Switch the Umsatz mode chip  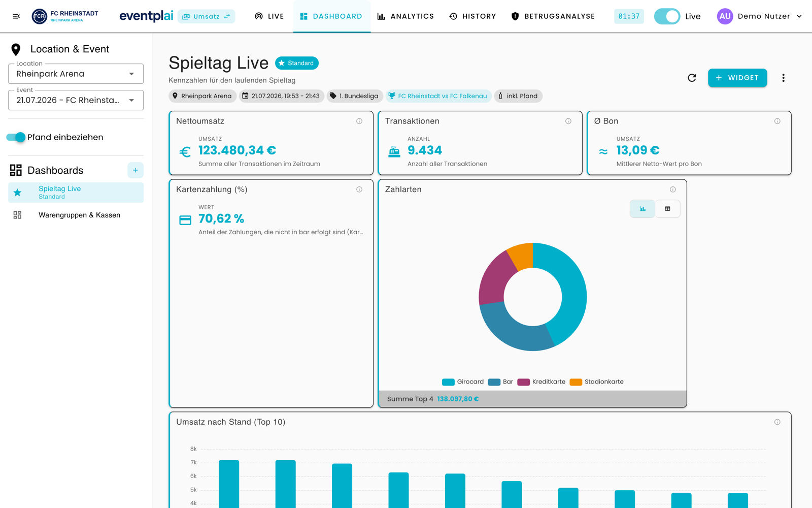pos(206,16)
